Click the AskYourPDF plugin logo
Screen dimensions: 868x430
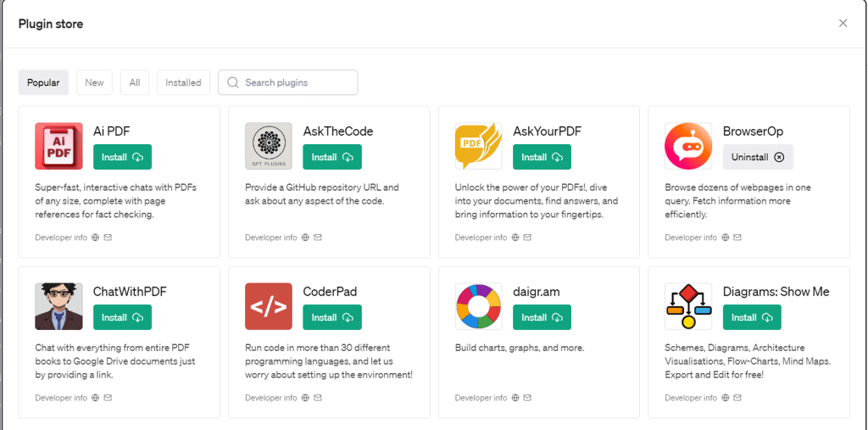coord(479,146)
